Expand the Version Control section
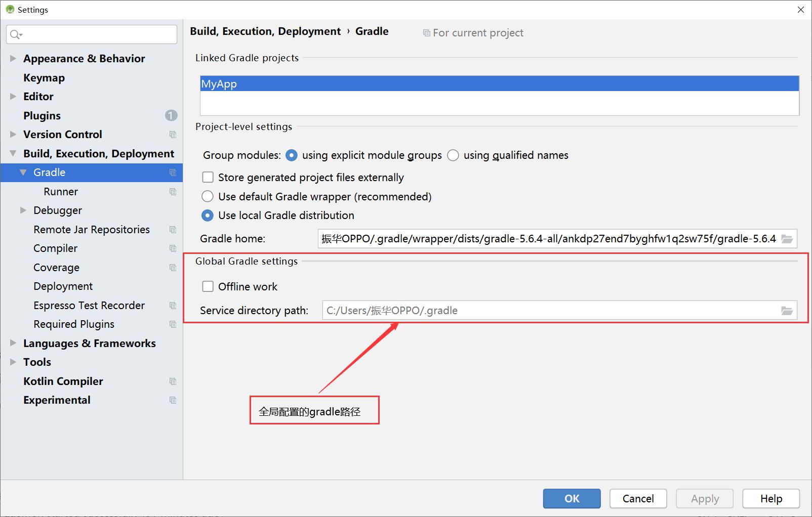 13,135
